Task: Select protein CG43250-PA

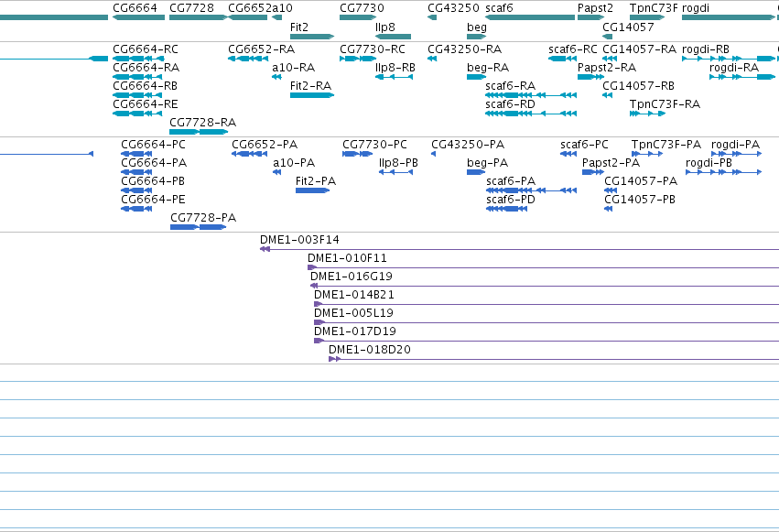Action: point(434,154)
